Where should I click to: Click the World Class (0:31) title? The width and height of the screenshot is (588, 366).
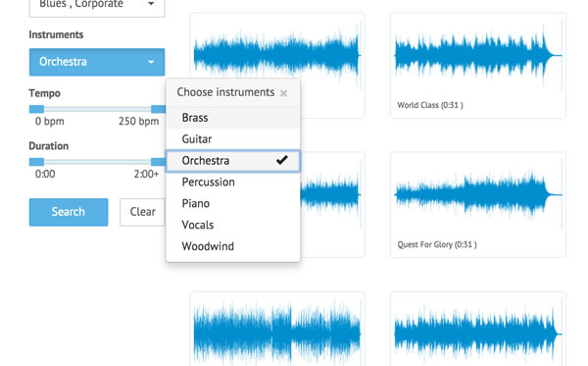point(430,106)
